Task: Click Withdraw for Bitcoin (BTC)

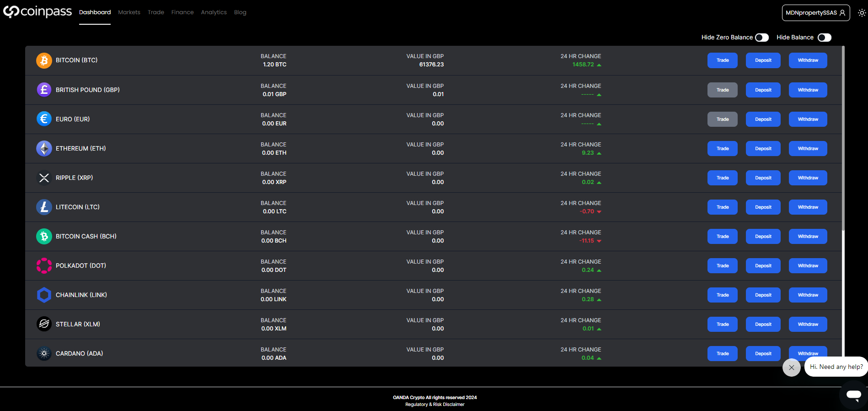Action: [808, 60]
